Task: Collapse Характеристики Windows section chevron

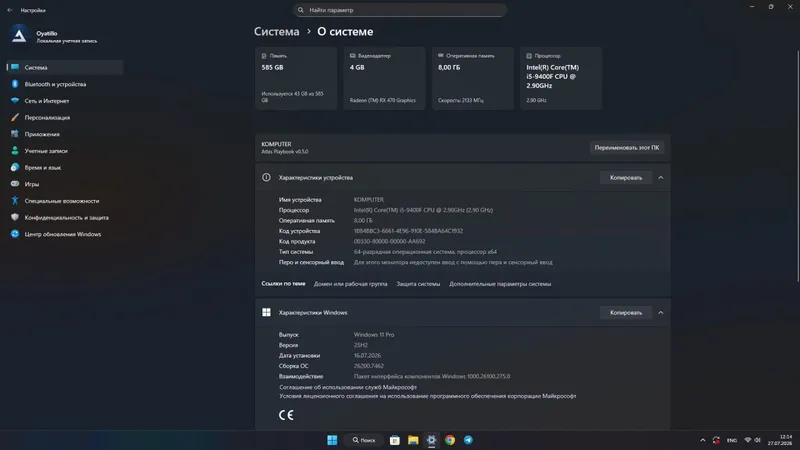Action: click(661, 313)
